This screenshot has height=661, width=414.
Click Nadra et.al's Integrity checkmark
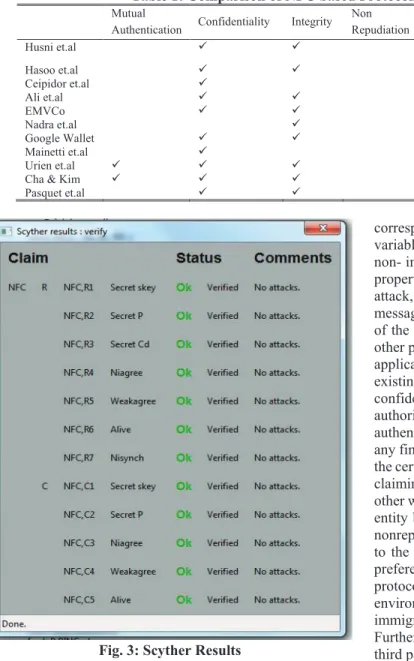point(296,123)
